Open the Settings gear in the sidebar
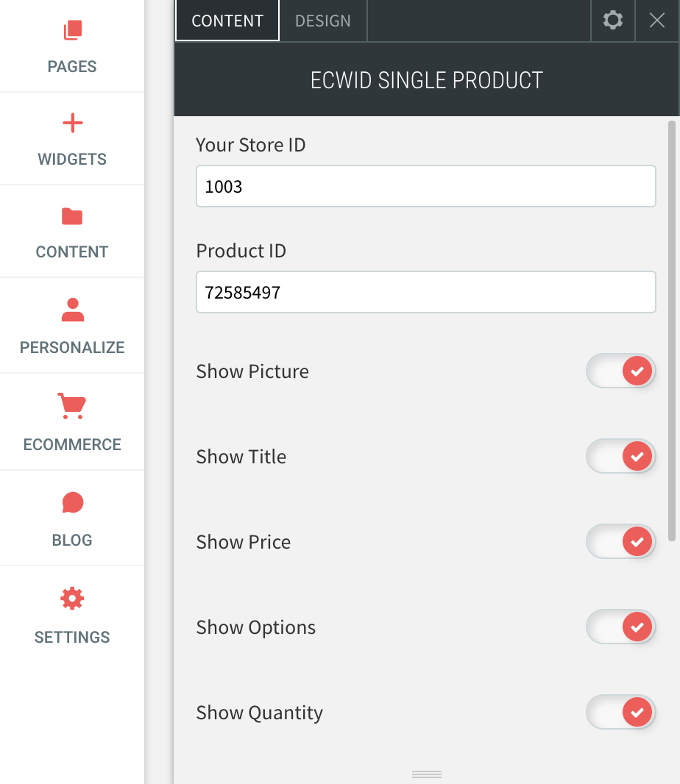This screenshot has height=784, width=680. (72, 599)
